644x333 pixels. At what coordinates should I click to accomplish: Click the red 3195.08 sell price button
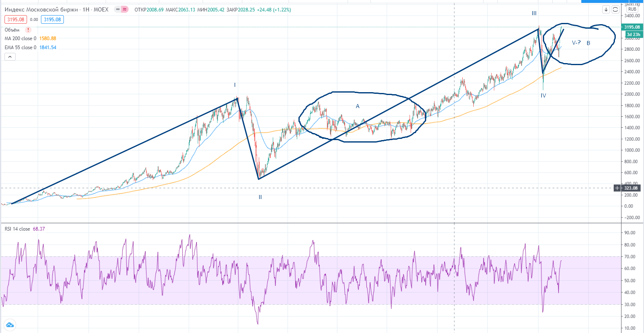tap(16, 20)
